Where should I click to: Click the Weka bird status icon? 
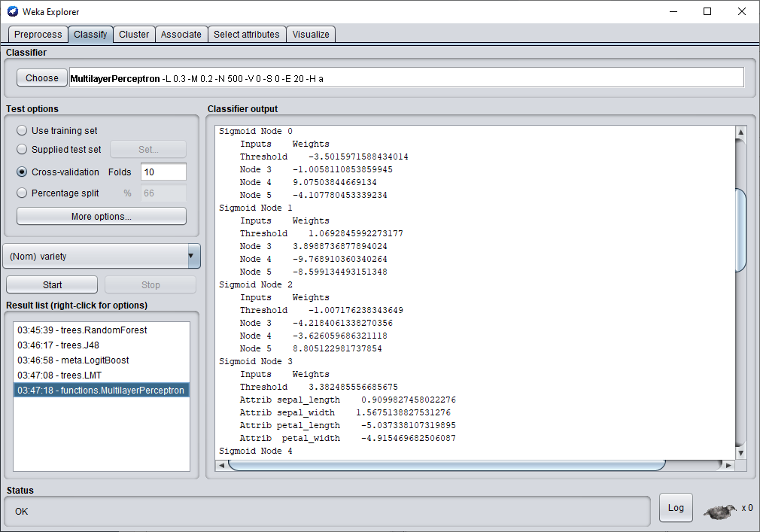coord(719,511)
